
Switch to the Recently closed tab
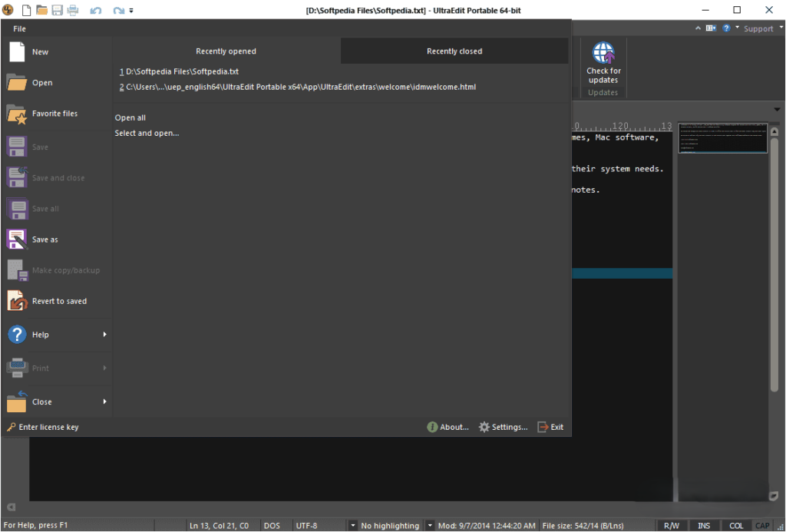454,51
